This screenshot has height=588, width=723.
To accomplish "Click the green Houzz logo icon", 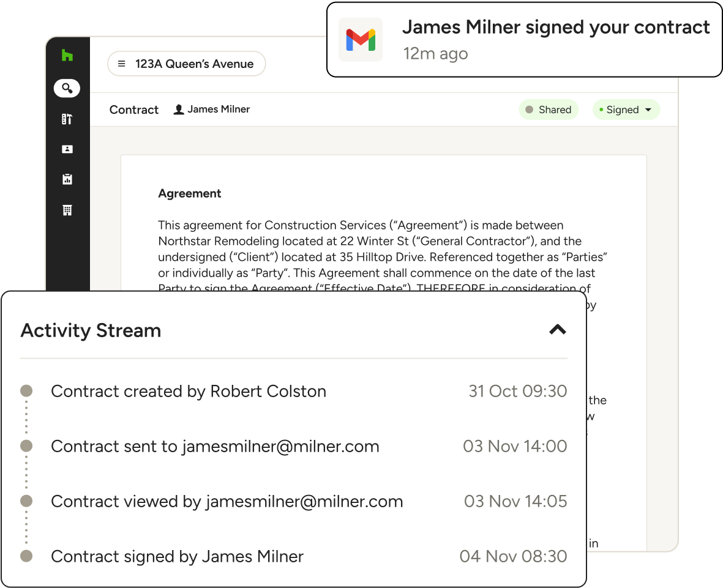I will (67, 56).
